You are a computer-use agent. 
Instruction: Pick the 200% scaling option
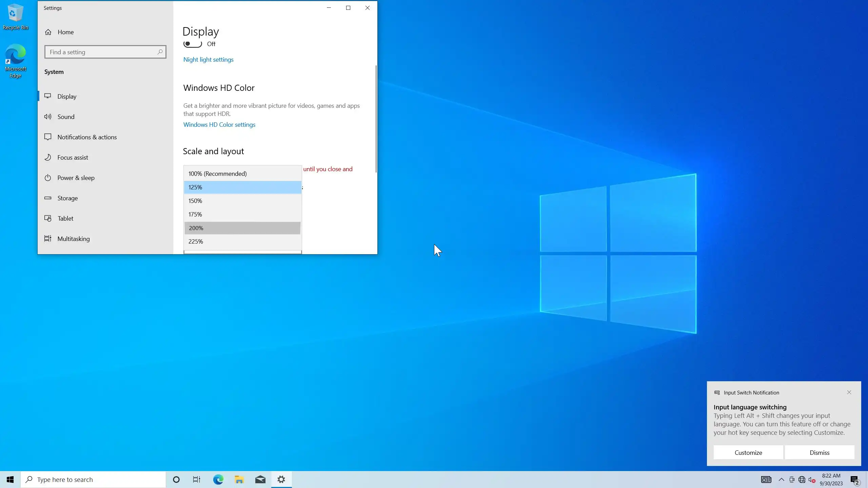pyautogui.click(x=196, y=228)
